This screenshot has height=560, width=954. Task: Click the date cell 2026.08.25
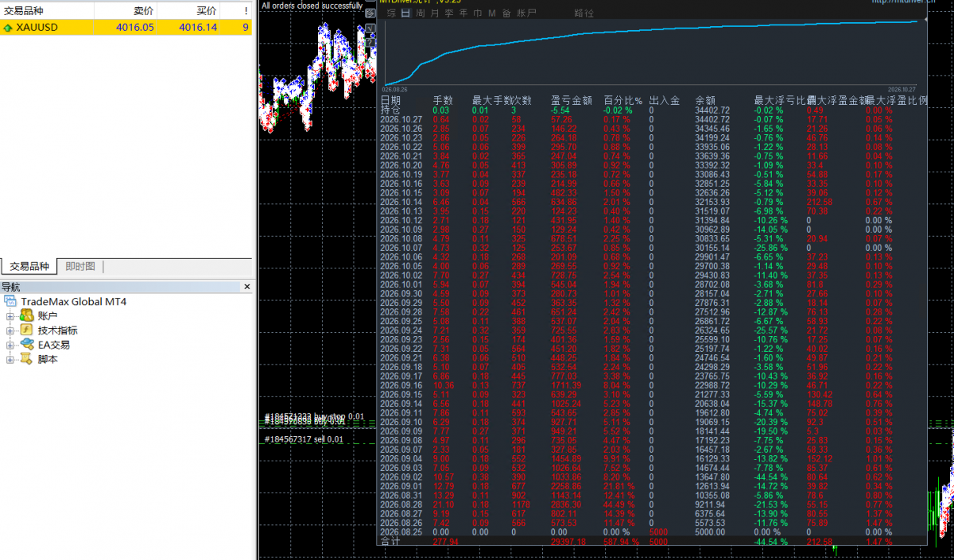point(401,532)
